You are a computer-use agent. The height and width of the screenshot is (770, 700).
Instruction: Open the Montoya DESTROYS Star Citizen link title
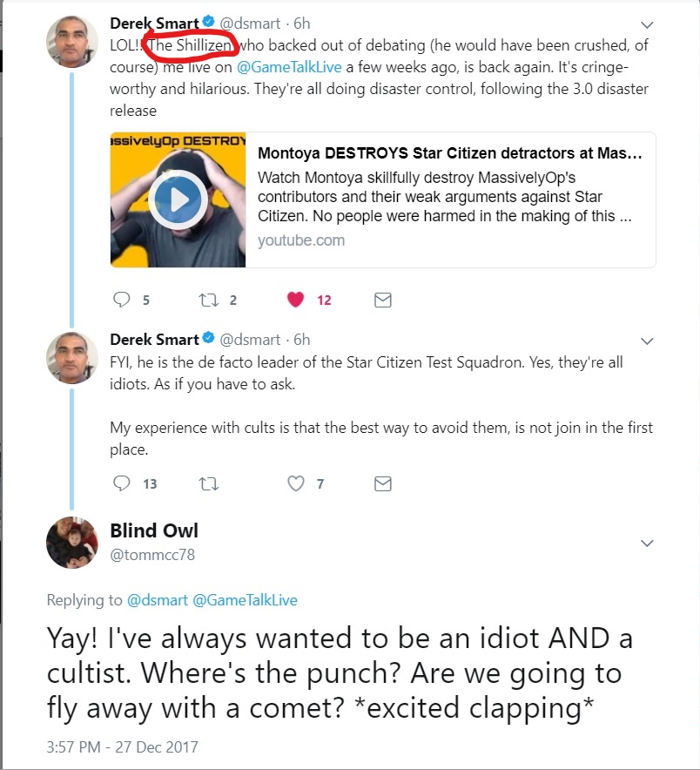coord(450,154)
